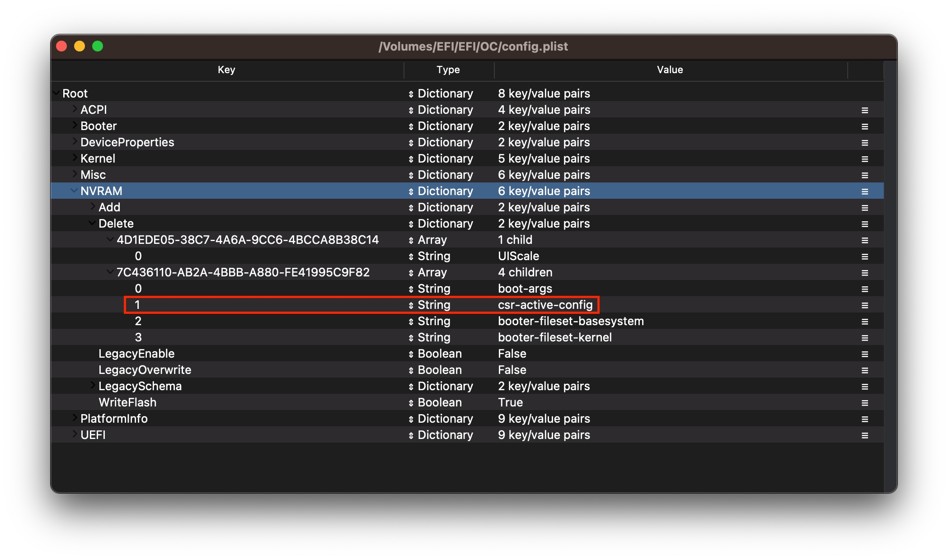
Task: Click the Key column header
Action: [x=226, y=70]
